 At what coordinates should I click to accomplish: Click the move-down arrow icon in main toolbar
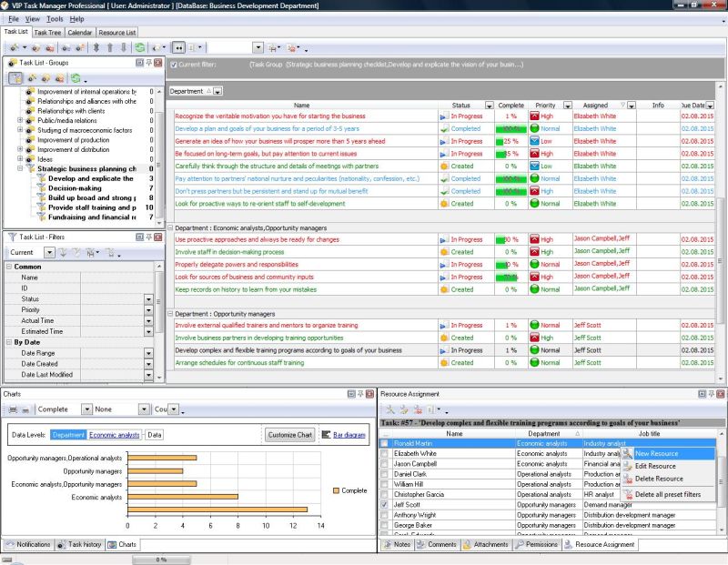(124, 47)
